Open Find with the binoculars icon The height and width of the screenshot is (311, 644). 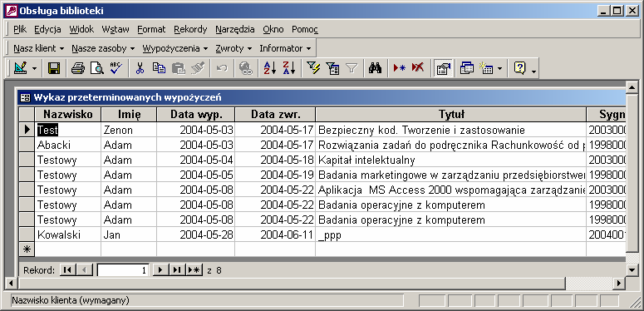click(375, 68)
